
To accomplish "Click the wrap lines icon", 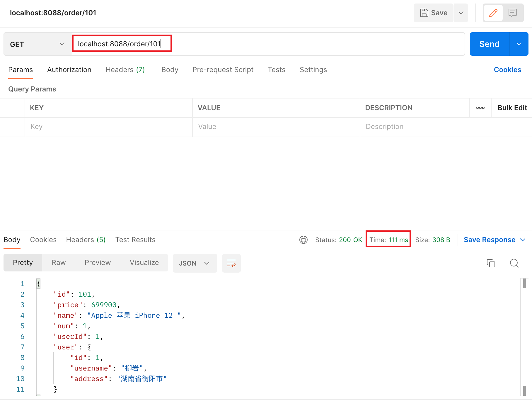I will (231, 263).
